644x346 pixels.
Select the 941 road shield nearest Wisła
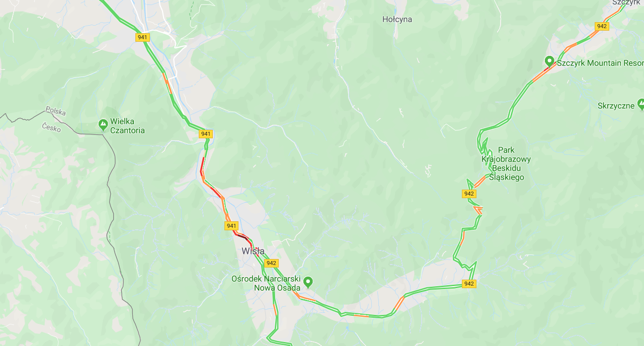(231, 226)
